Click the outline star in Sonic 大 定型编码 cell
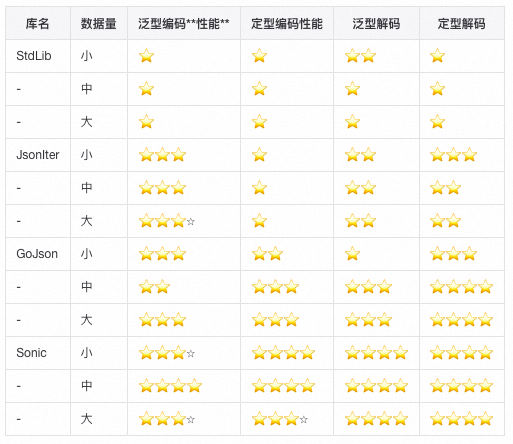This screenshot has height=444, width=513. pos(304,420)
